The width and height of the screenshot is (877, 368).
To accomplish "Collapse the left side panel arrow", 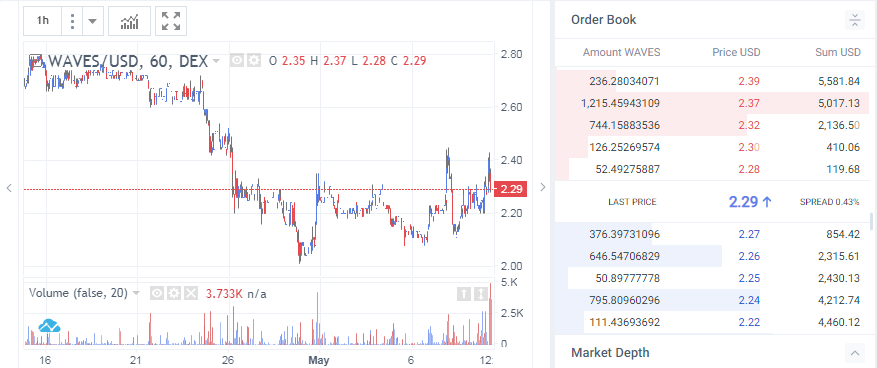I will pos(9,188).
